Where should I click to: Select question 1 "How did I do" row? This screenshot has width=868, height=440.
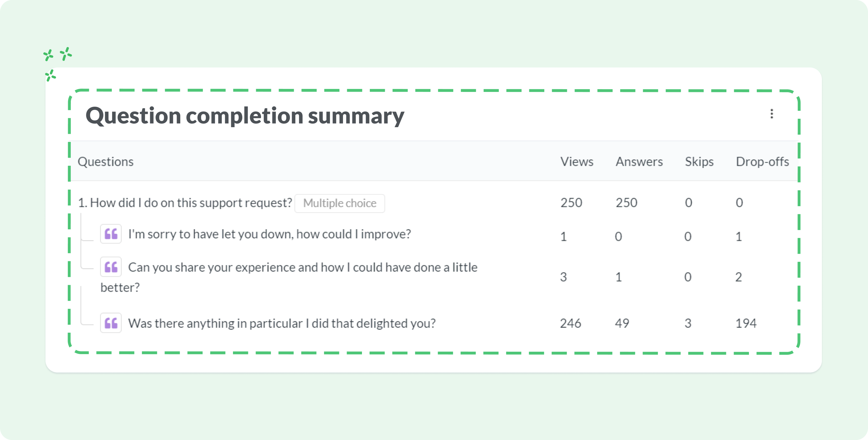coord(434,203)
